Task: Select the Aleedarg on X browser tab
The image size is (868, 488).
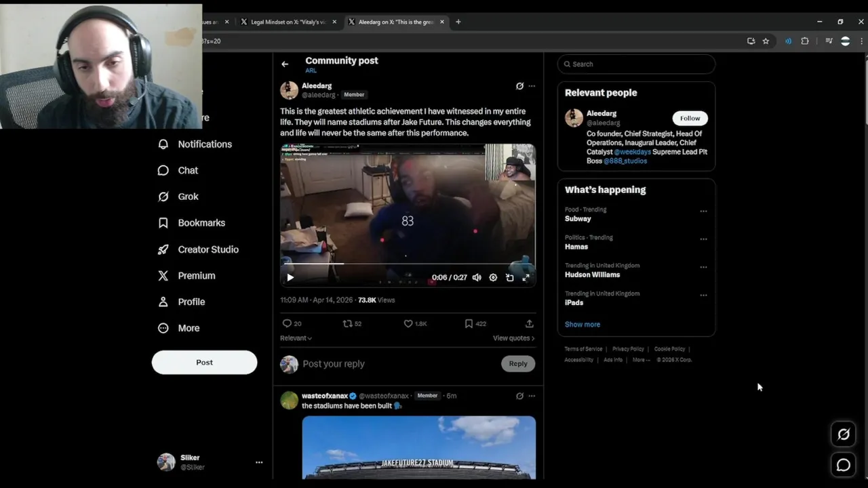Action: (x=396, y=22)
